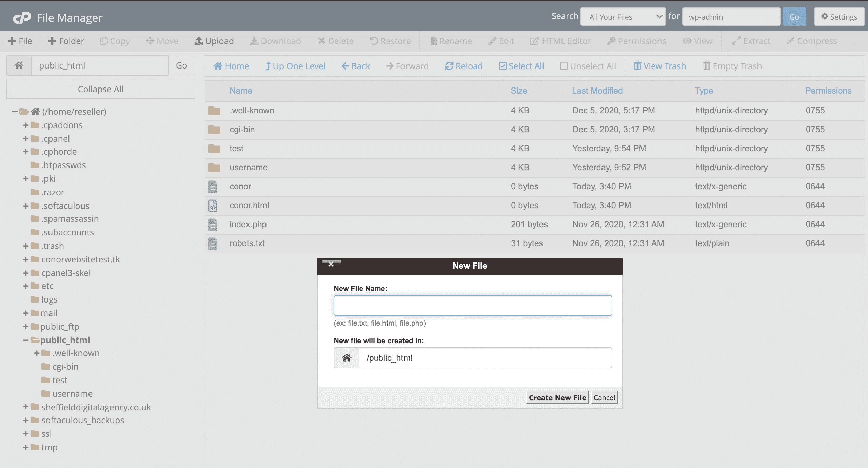
Task: Check Select All files
Action: [x=521, y=66]
